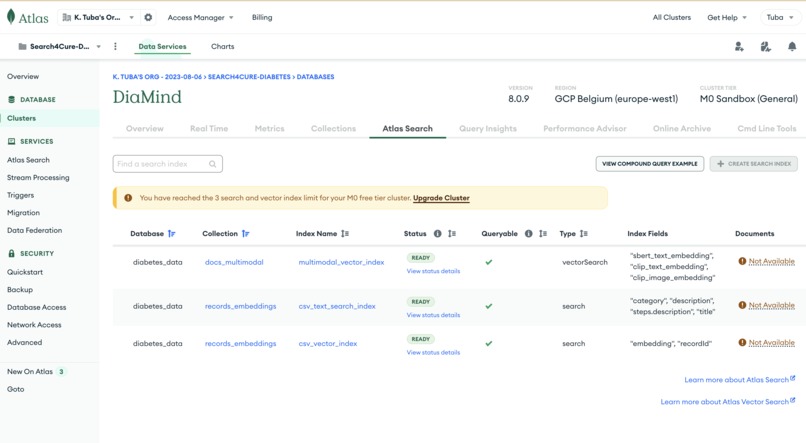Open Stream Processing in sidebar
The height and width of the screenshot is (443, 806).
(x=38, y=177)
